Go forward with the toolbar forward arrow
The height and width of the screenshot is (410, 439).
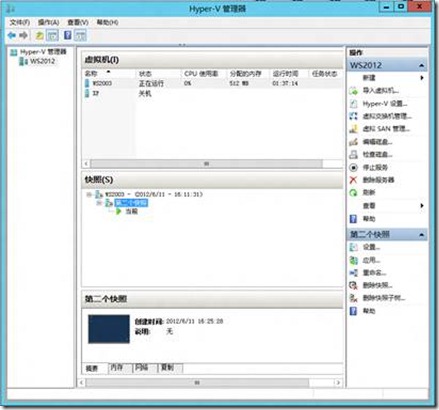23,35
